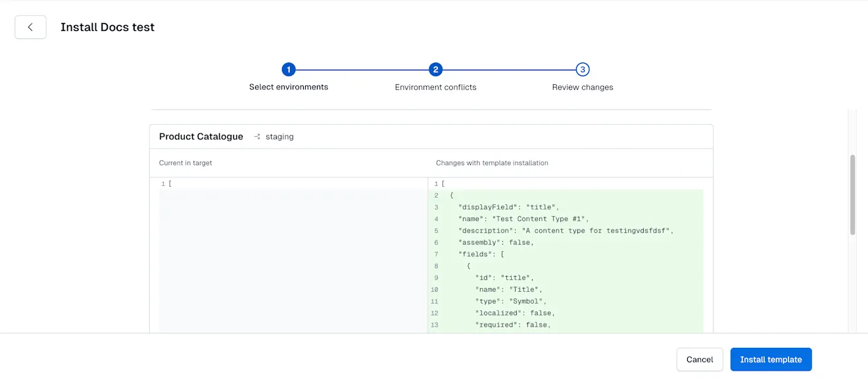
Task: Toggle step indicator for Review changes
Action: pyautogui.click(x=582, y=69)
